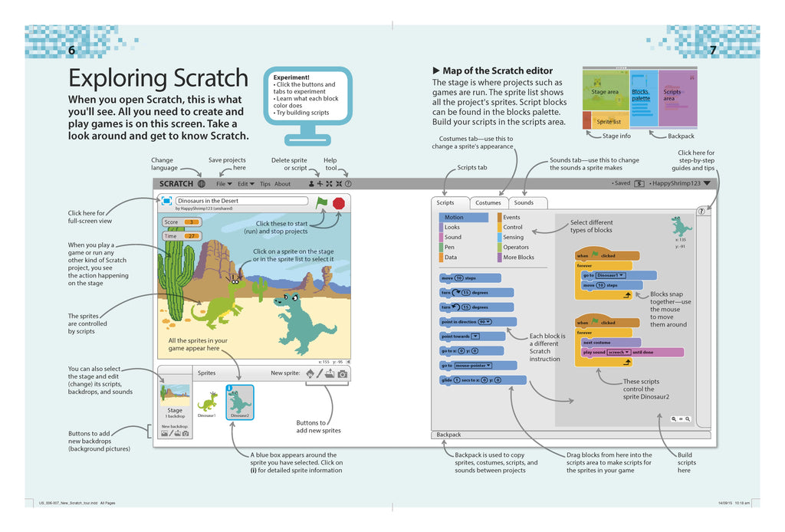Viewport: 785px width, 532px height.
Task: Select the language globe icon
Action: pyautogui.click(x=202, y=184)
